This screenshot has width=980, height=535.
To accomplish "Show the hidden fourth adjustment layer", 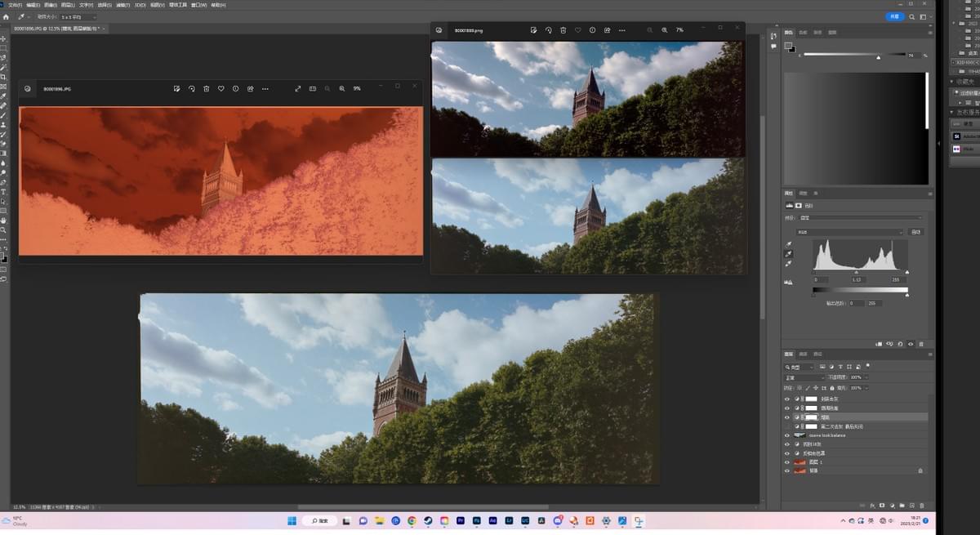I will [x=787, y=426].
